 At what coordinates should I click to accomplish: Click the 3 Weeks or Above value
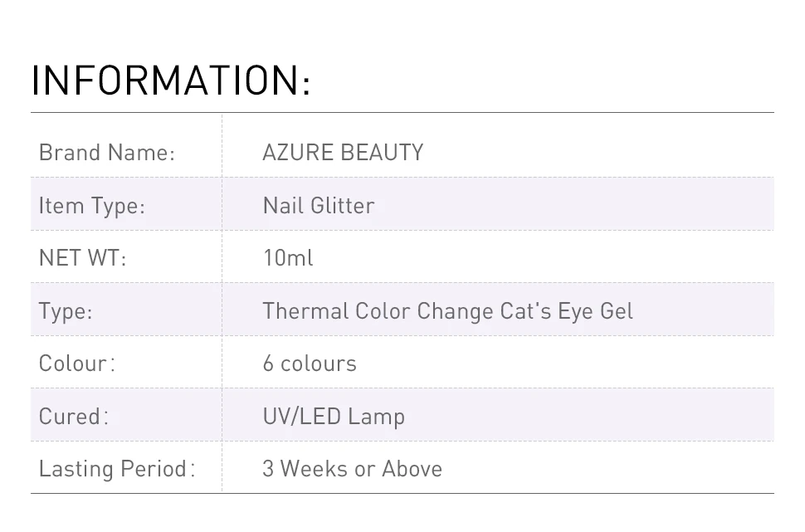pyautogui.click(x=352, y=469)
